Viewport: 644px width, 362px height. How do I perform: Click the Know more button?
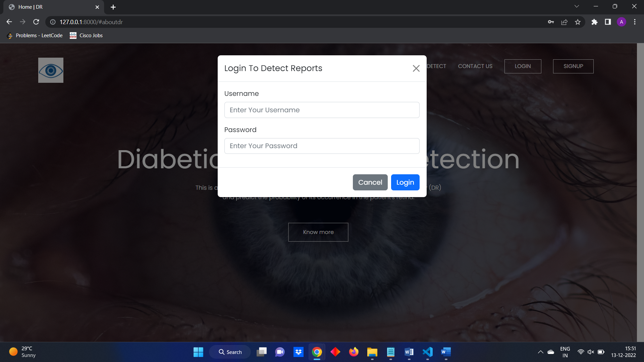[318, 232]
